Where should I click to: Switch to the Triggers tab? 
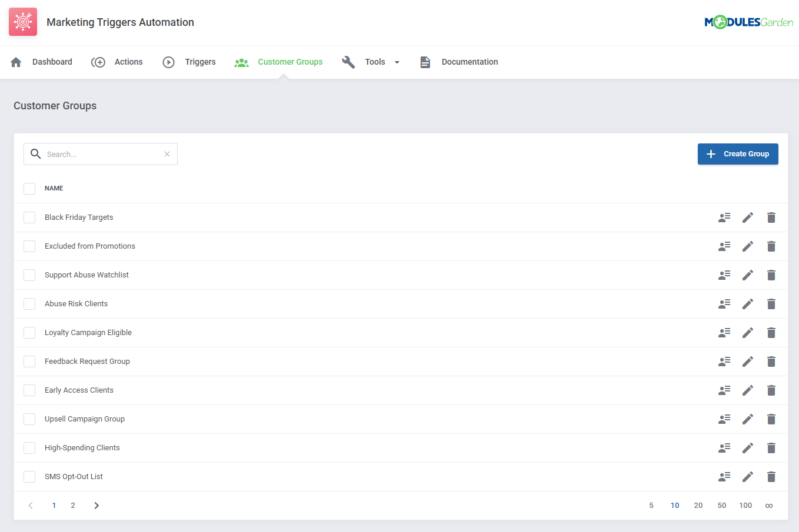point(200,62)
